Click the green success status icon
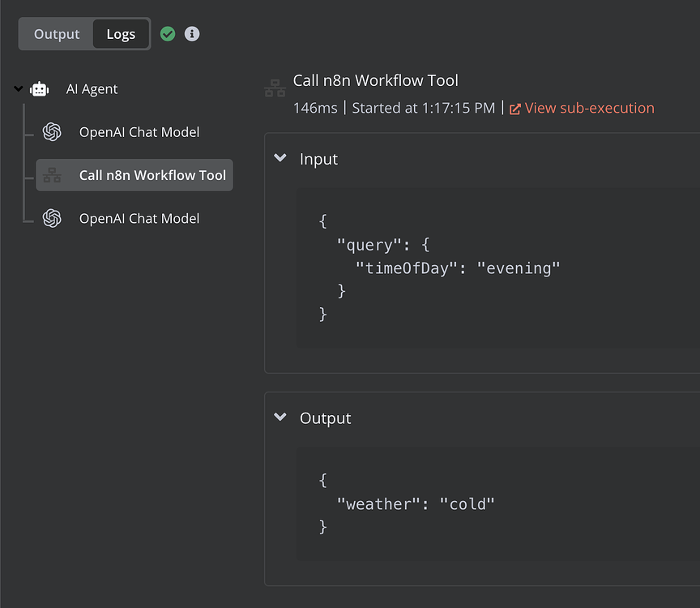700x608 pixels. click(x=168, y=34)
